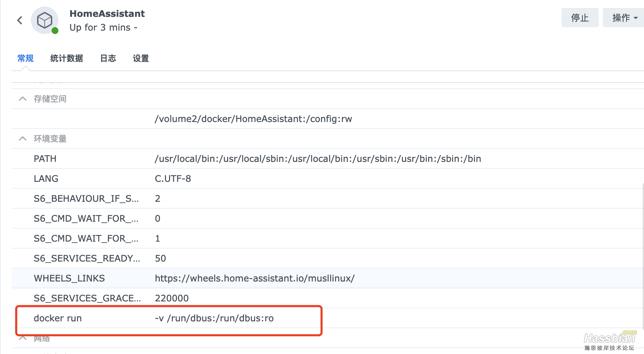Select the S6_CMD_WAIT_FOR_... row with value 1

[x=327, y=239]
